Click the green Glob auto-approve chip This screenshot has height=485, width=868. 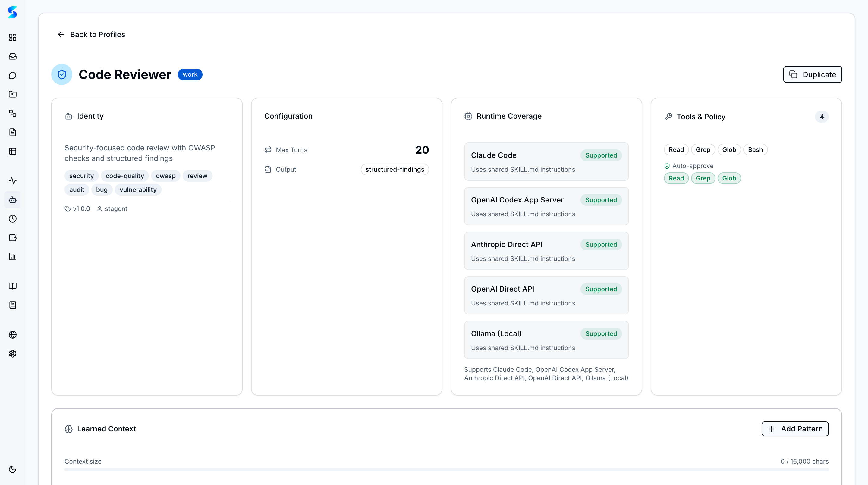[x=729, y=178]
